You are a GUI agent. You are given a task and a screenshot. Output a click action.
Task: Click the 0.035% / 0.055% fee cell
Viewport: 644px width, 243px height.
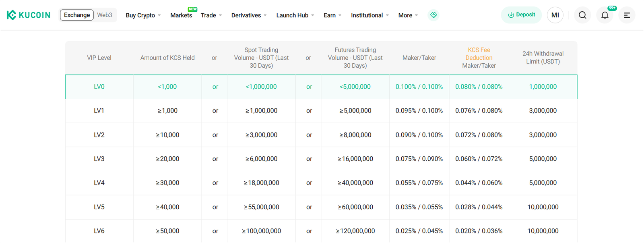(x=419, y=207)
